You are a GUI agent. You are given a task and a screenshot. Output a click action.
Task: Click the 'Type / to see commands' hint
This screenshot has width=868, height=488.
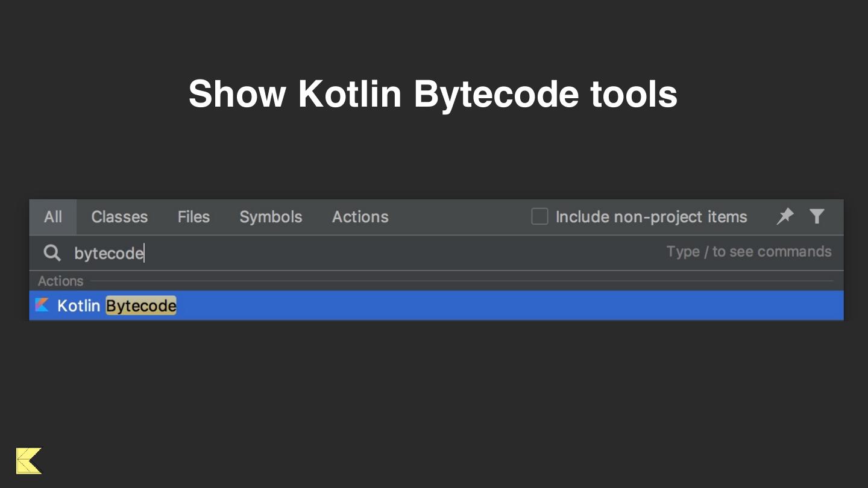click(x=749, y=252)
